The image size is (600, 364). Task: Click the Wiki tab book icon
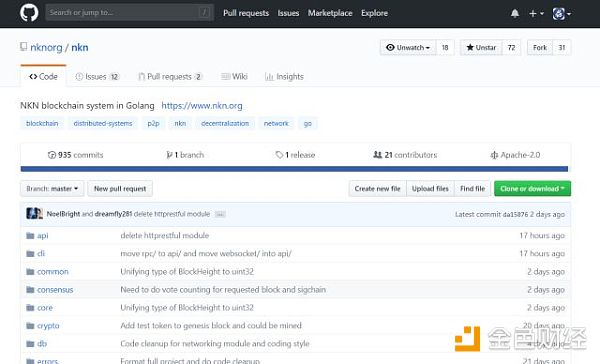[225, 77]
